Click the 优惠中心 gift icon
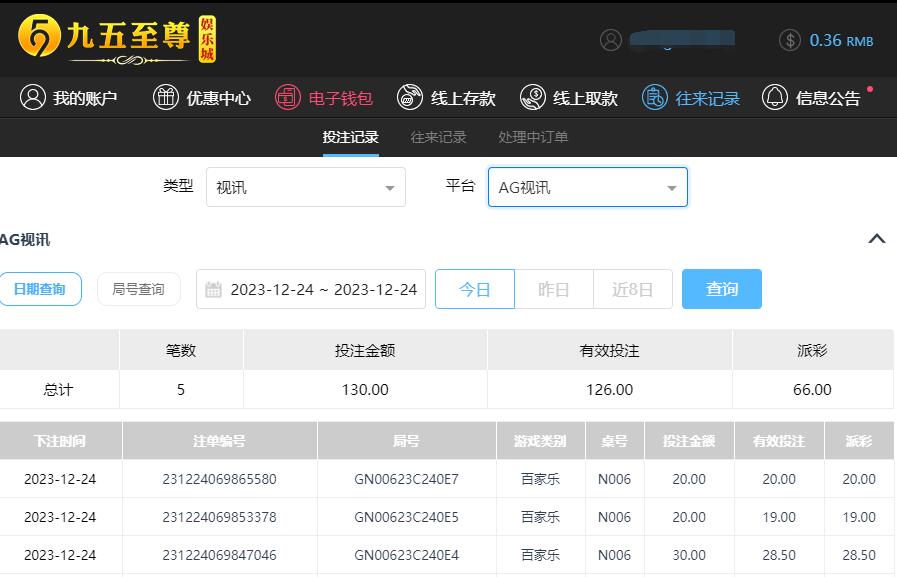 click(166, 97)
